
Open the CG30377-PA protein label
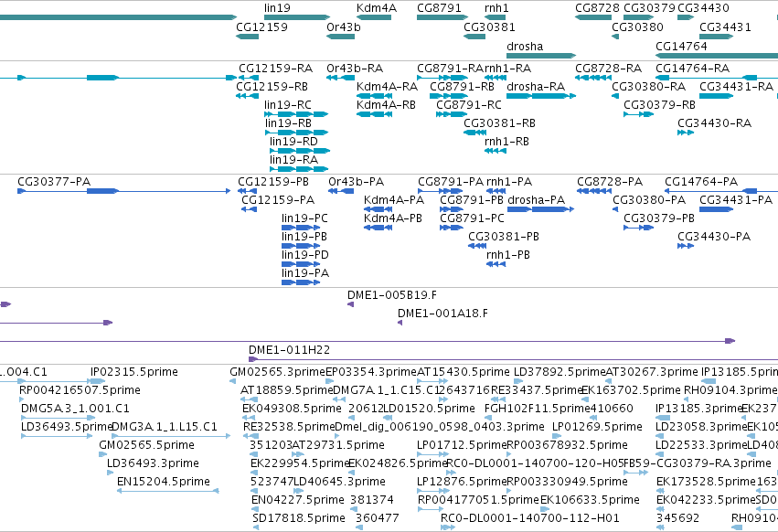tap(54, 182)
